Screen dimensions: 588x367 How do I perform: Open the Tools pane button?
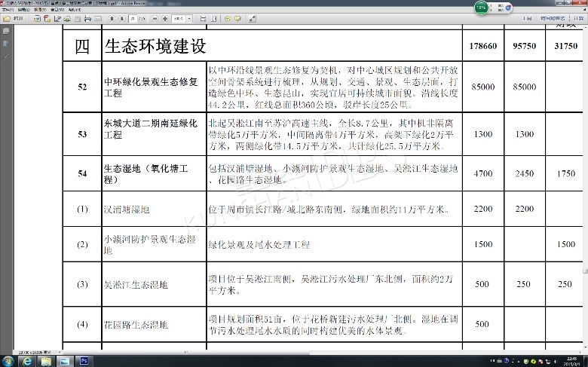527,18
